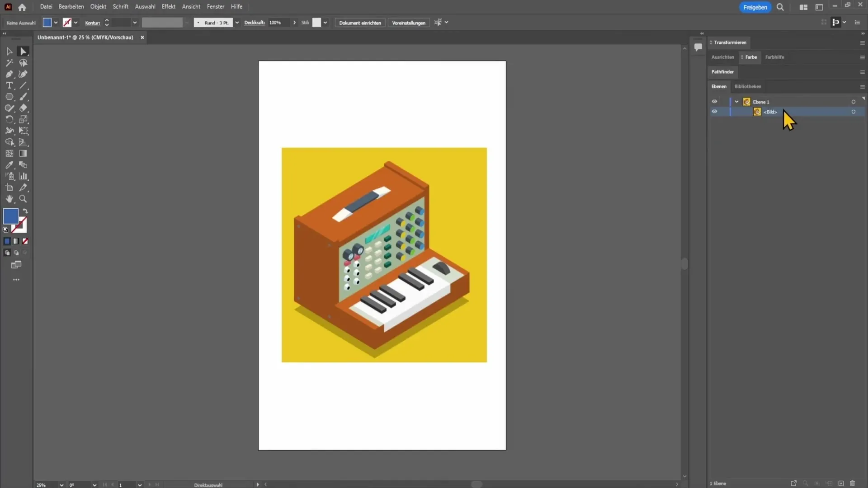Open the toolbar's edit (three dots) menu
Image resolution: width=868 pixels, height=488 pixels.
coord(16,280)
